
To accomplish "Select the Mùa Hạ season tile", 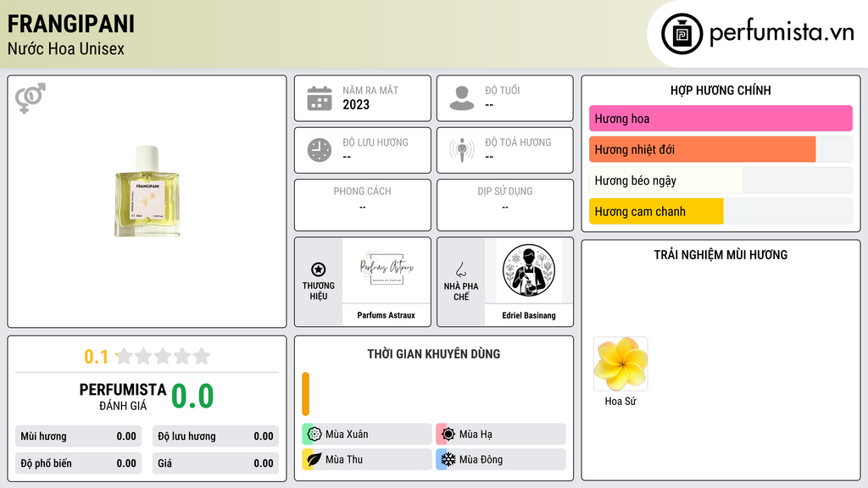I will point(501,434).
